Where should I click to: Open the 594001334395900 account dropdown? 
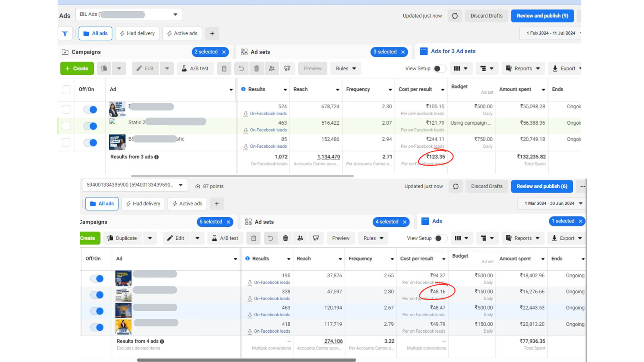point(135,185)
